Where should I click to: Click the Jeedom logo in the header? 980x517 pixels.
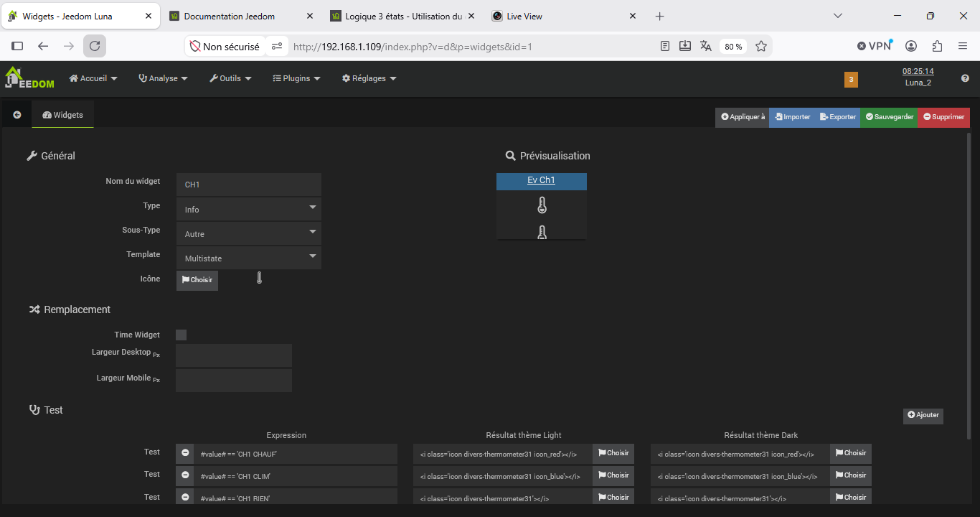tap(29, 78)
